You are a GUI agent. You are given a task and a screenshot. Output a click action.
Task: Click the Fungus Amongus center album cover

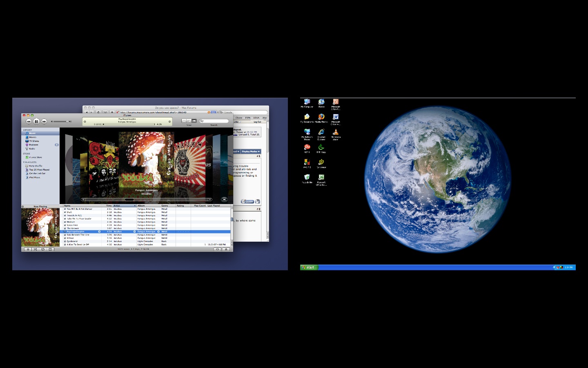click(x=146, y=159)
